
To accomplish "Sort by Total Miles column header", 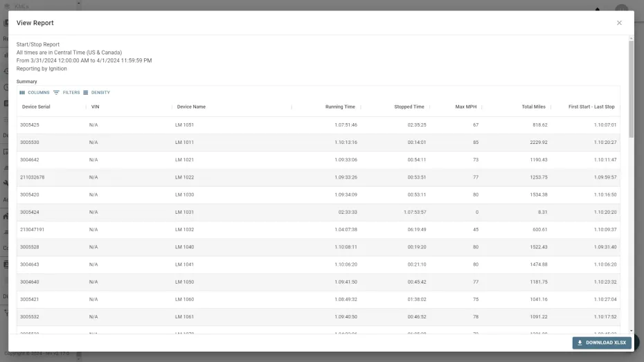I will pyautogui.click(x=533, y=107).
